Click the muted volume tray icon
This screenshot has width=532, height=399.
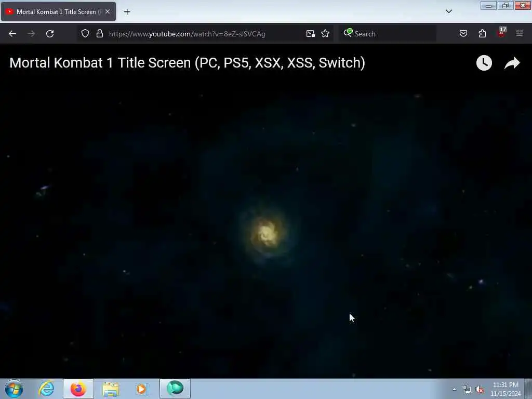tap(480, 390)
